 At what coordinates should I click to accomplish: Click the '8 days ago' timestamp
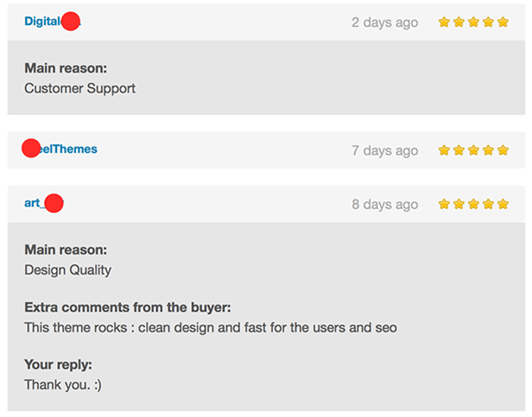coord(384,205)
